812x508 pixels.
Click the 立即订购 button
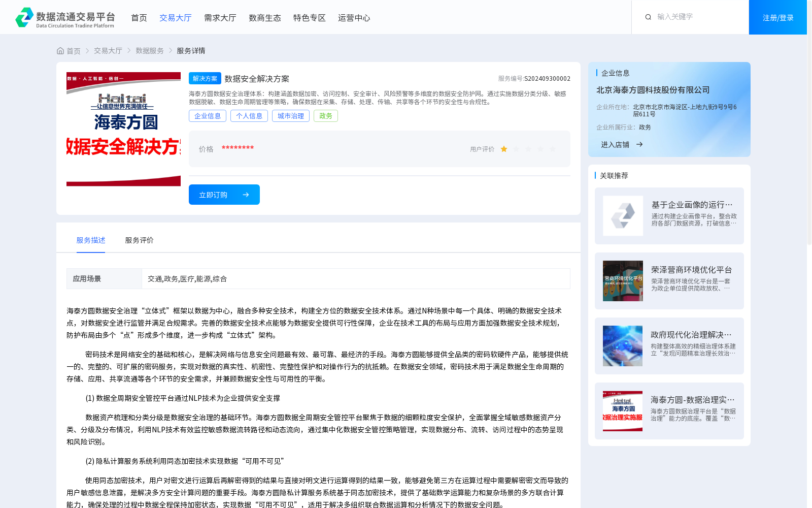pos(224,195)
